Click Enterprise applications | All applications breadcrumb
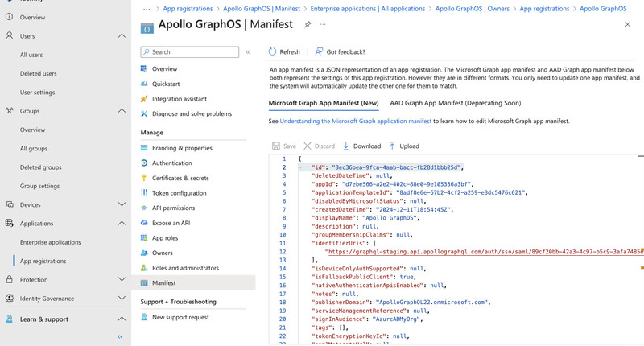 click(x=368, y=9)
